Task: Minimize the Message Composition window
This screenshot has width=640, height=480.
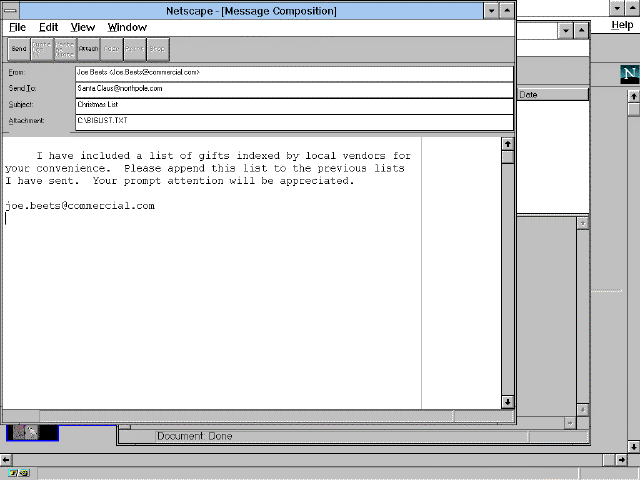Action: 491,11
